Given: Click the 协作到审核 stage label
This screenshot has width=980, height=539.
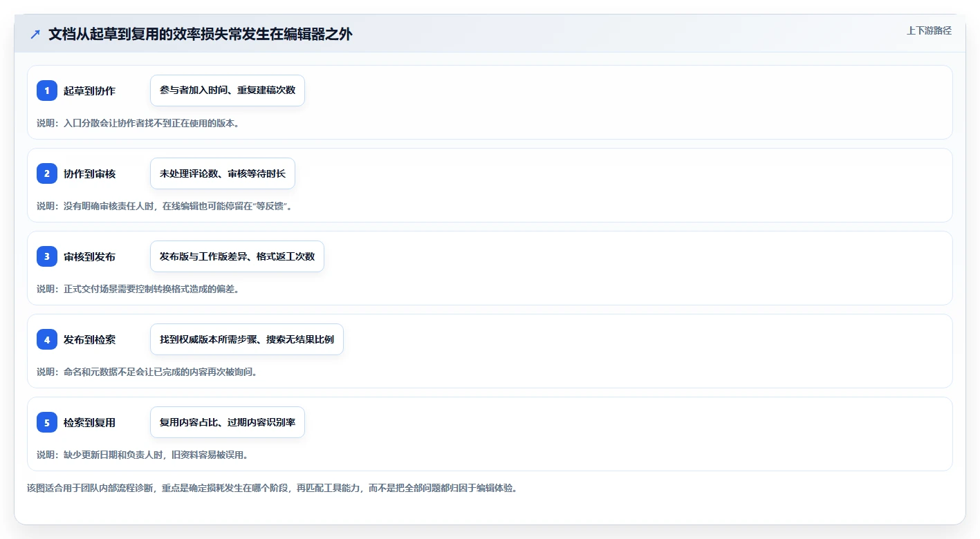Looking at the screenshot, I should coord(89,173).
